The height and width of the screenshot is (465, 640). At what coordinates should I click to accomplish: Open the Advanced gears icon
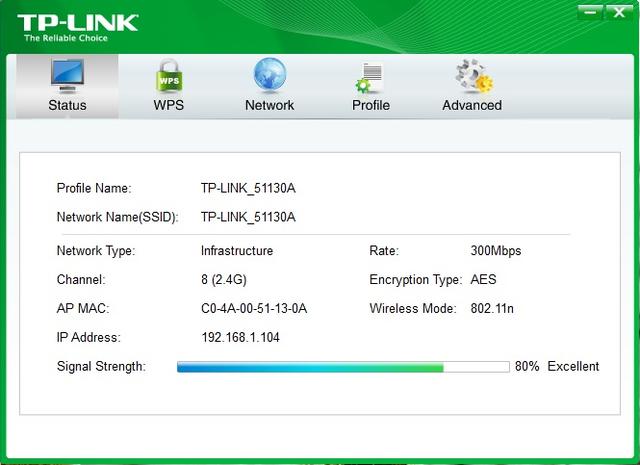click(x=474, y=75)
